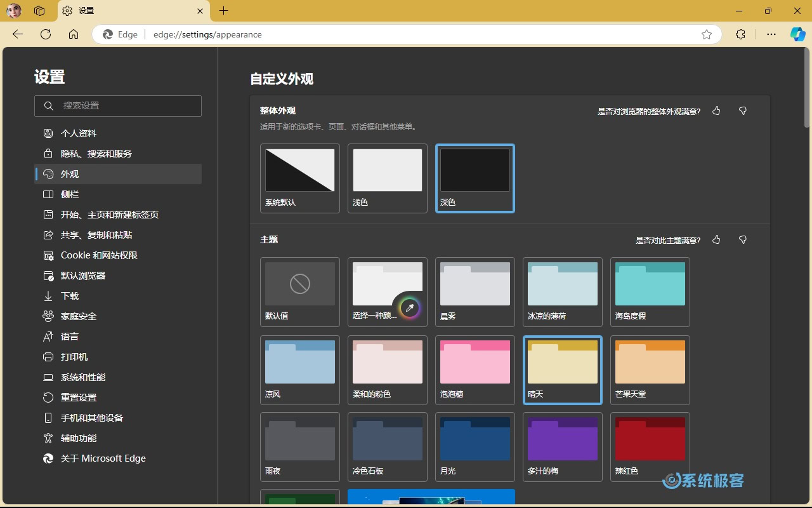Apply the 月光 theme
Screen dimensions: 812x508
475,447
